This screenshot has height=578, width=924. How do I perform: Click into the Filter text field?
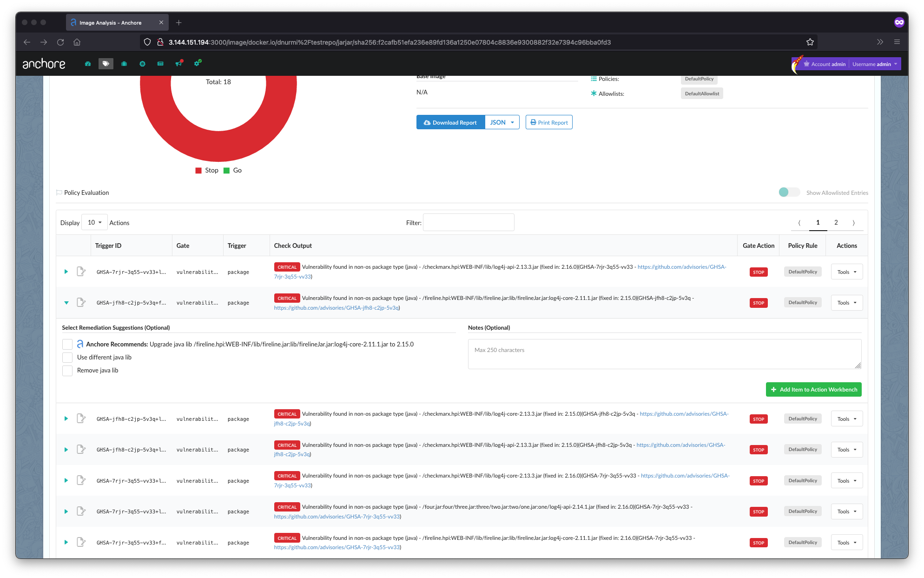[x=469, y=223]
